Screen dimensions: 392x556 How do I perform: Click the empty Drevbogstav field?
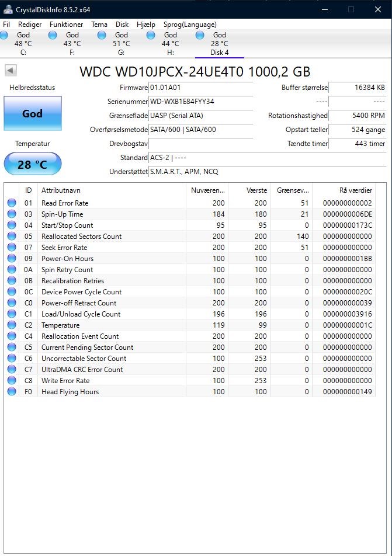[200, 144]
